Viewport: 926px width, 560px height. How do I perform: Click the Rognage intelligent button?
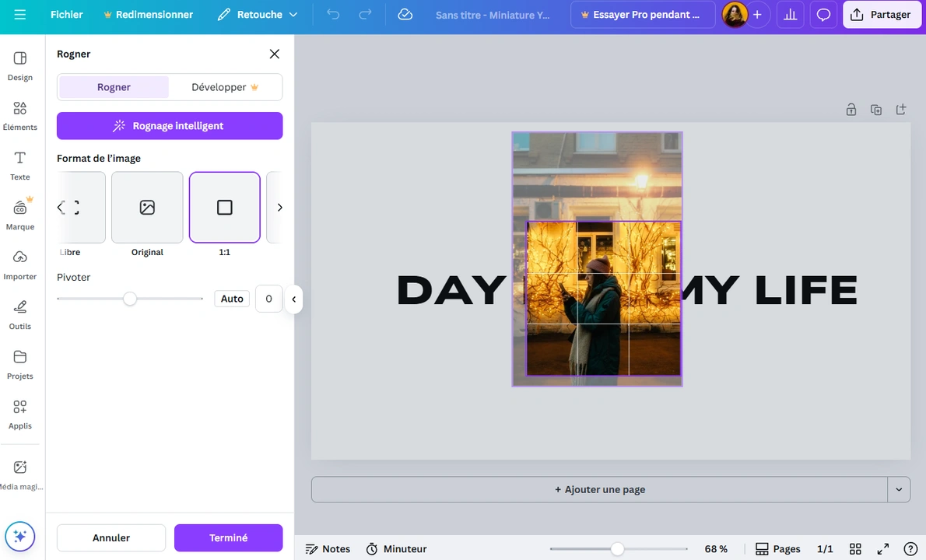pyautogui.click(x=169, y=125)
